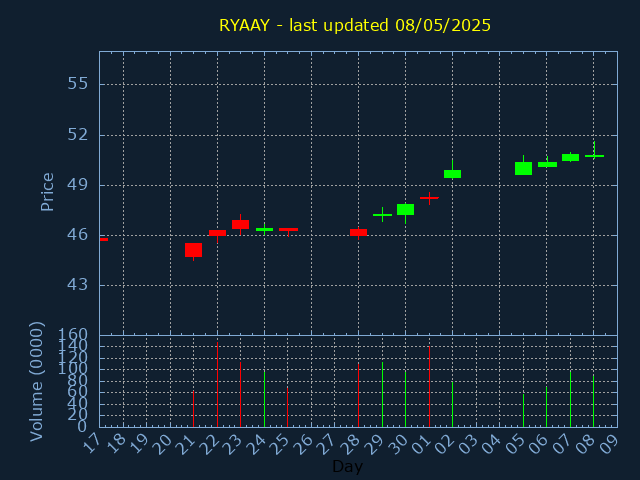640x480 pixels.
Task: Click the red candlestick for day 28
Action: (x=358, y=232)
